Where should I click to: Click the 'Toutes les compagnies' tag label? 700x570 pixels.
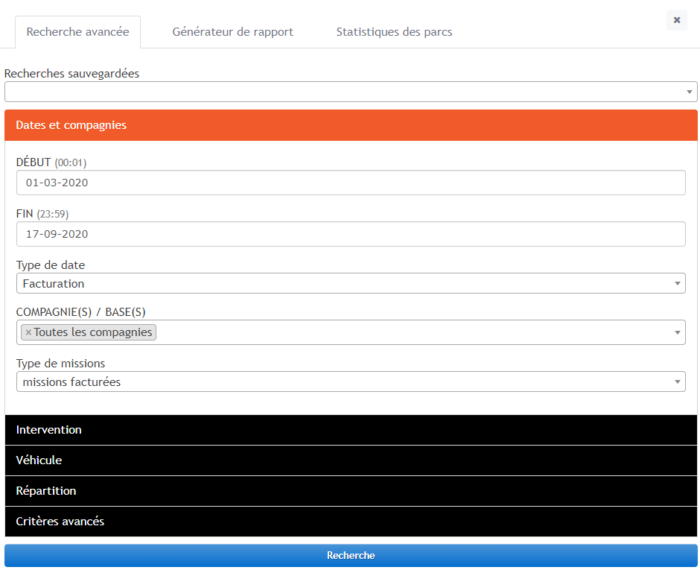pyautogui.click(x=93, y=332)
